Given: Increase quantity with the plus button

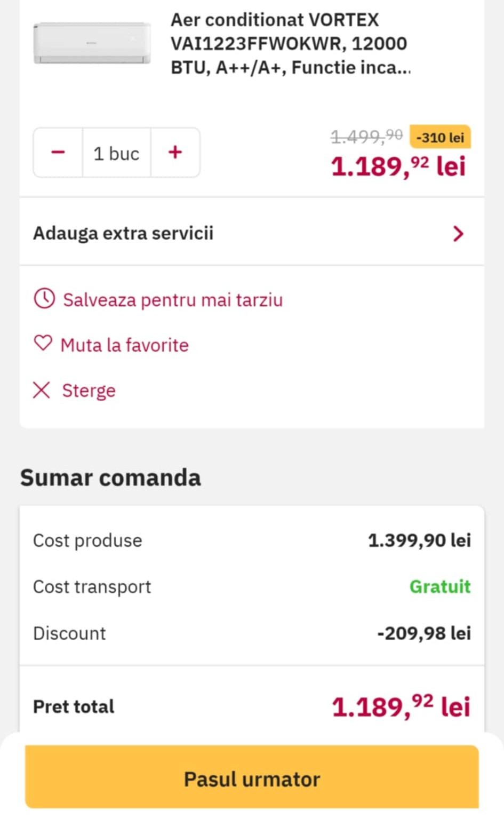Looking at the screenshot, I should (x=175, y=153).
